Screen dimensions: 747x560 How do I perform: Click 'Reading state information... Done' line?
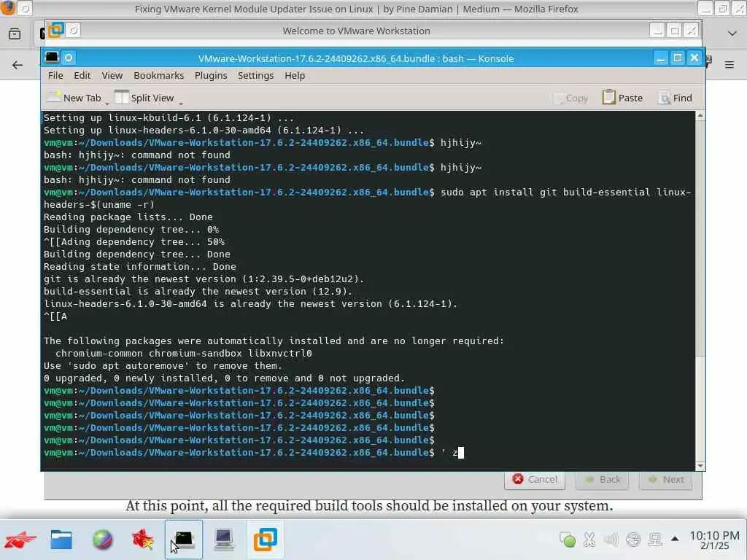pyautogui.click(x=139, y=267)
